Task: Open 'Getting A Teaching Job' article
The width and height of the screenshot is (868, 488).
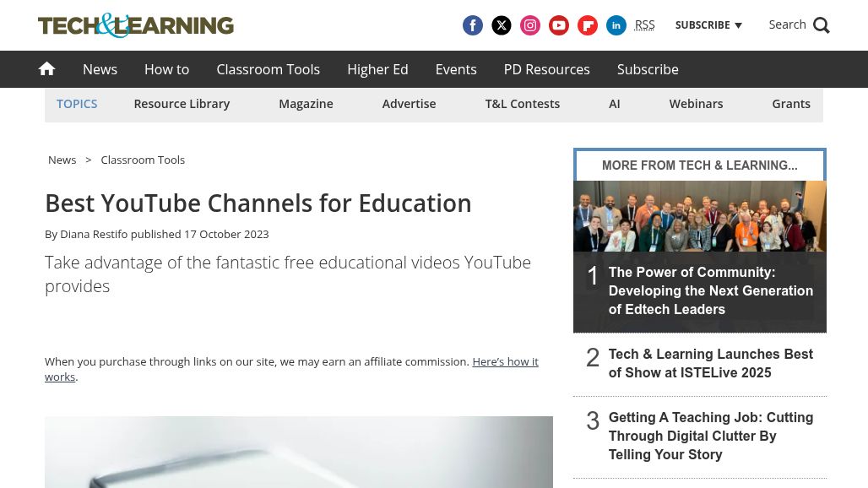Action: click(711, 436)
